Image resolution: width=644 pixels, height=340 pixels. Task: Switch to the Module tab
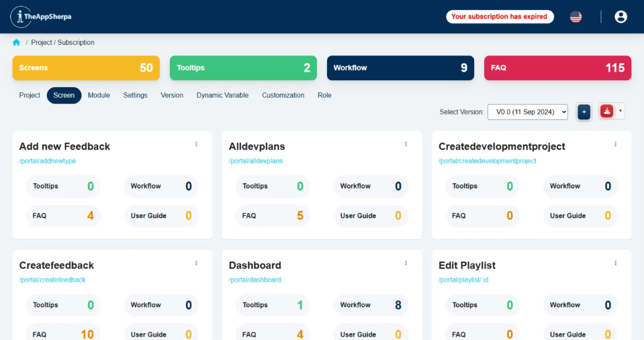99,95
